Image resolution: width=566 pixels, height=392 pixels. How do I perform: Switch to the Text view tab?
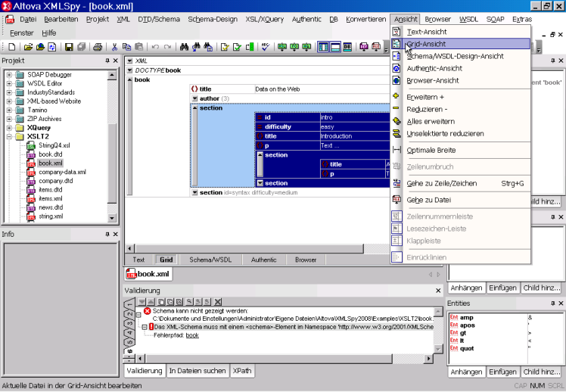[138, 260]
